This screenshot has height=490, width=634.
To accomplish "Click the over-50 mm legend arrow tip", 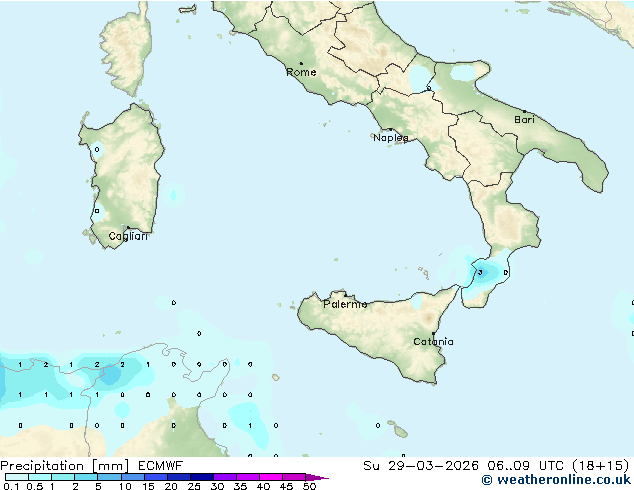I will [x=317, y=477].
